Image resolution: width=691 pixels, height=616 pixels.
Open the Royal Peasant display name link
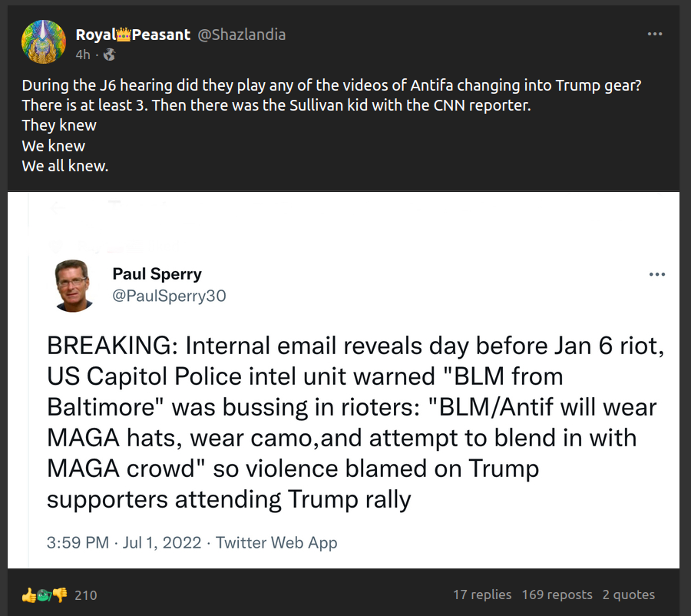[132, 35]
